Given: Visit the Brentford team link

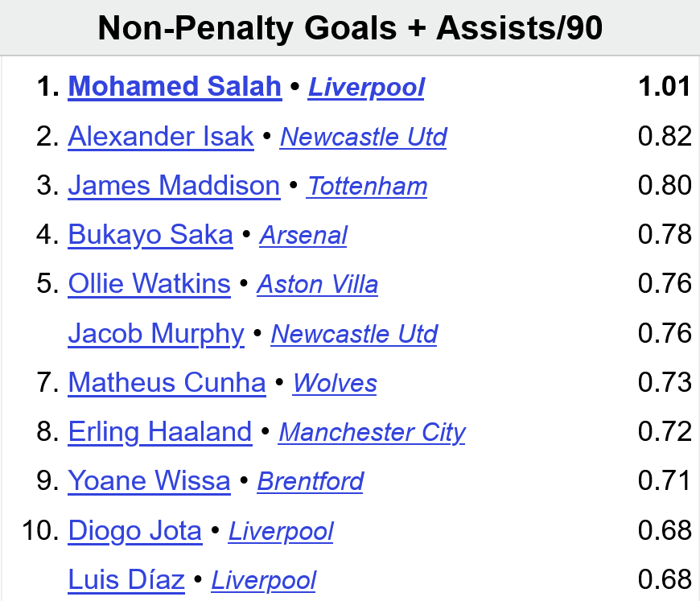Looking at the screenshot, I should point(311,482).
